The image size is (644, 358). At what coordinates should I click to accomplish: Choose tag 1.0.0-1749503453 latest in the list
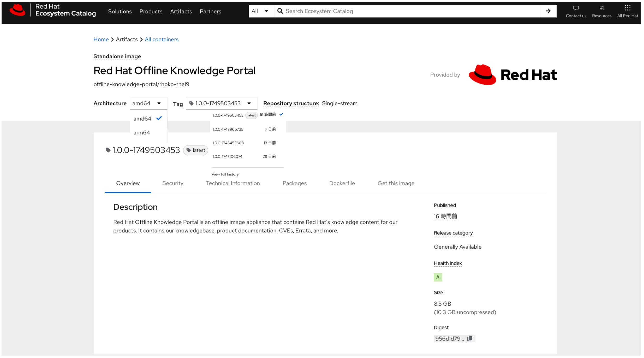(248, 115)
